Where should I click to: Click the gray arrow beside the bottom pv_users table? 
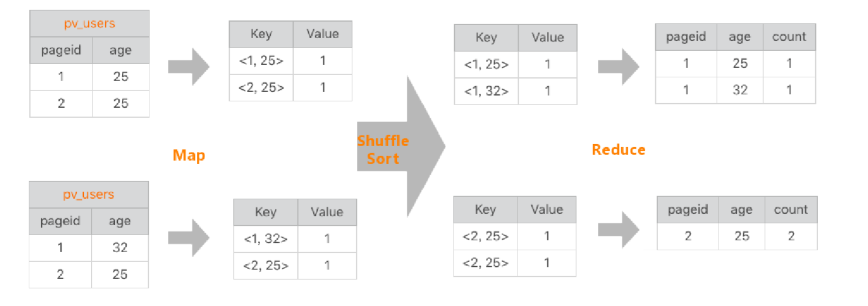[x=189, y=237]
